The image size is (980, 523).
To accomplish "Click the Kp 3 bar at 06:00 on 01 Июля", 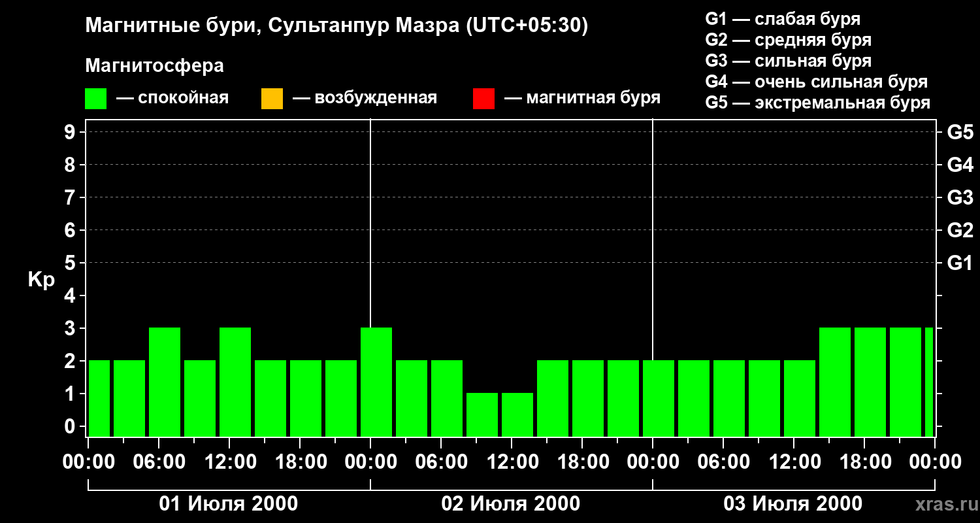I will (165, 382).
